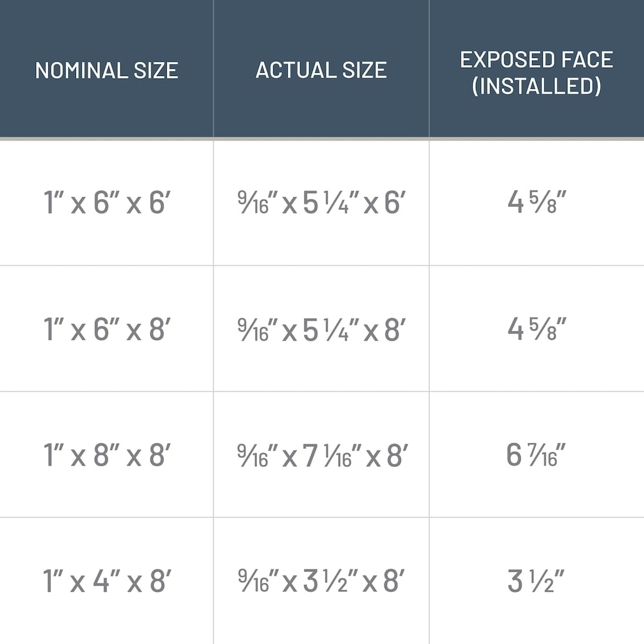Click the nominal size 1" x 6" x 8' cell

106,330
